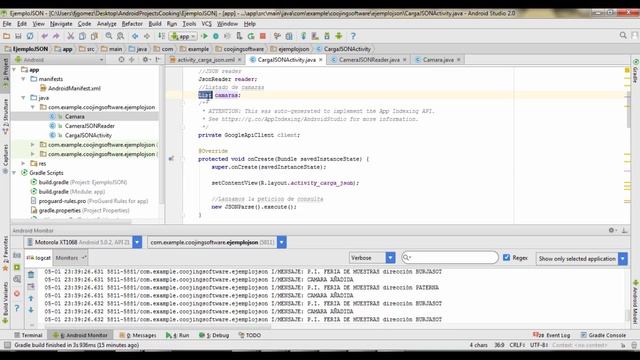
Task: Click the Replace magnifier icon
Action: pos(120,36)
